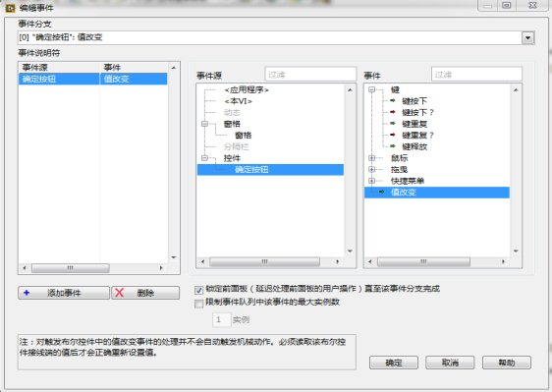
Task: Expand the 鼠标 events node
Action: (371, 158)
